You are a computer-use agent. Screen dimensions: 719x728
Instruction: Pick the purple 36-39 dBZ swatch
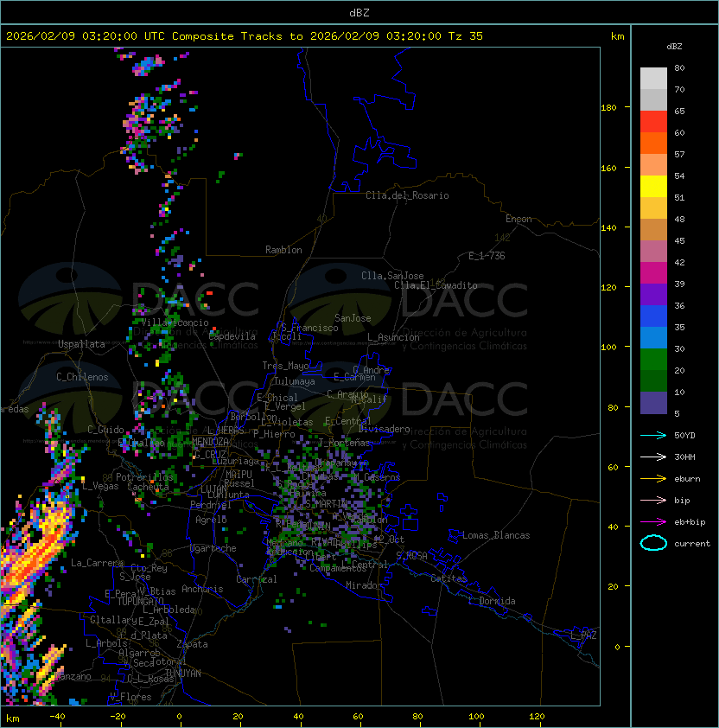coord(653,294)
